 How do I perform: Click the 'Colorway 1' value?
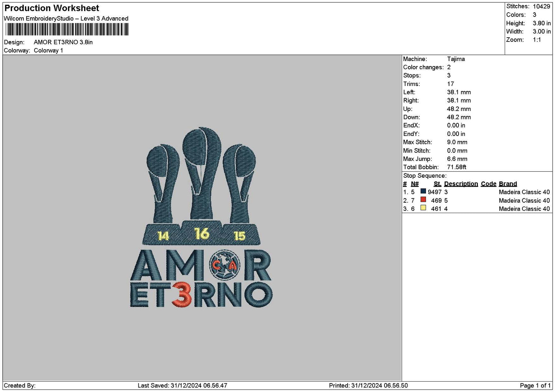pos(48,51)
